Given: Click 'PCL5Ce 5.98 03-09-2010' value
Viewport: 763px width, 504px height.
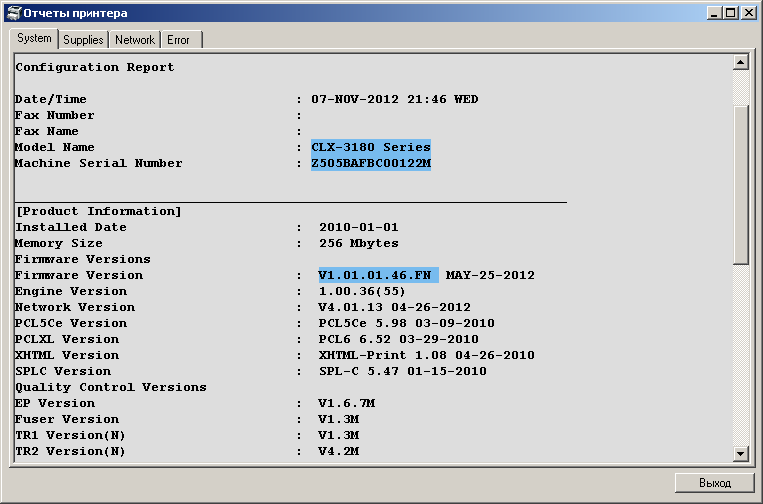Looking at the screenshot, I should [406, 324].
